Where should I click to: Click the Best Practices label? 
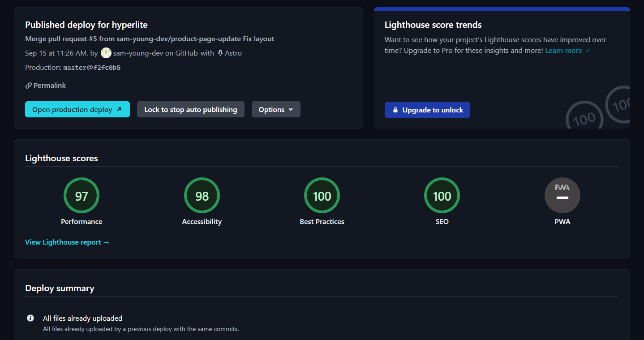tap(322, 221)
